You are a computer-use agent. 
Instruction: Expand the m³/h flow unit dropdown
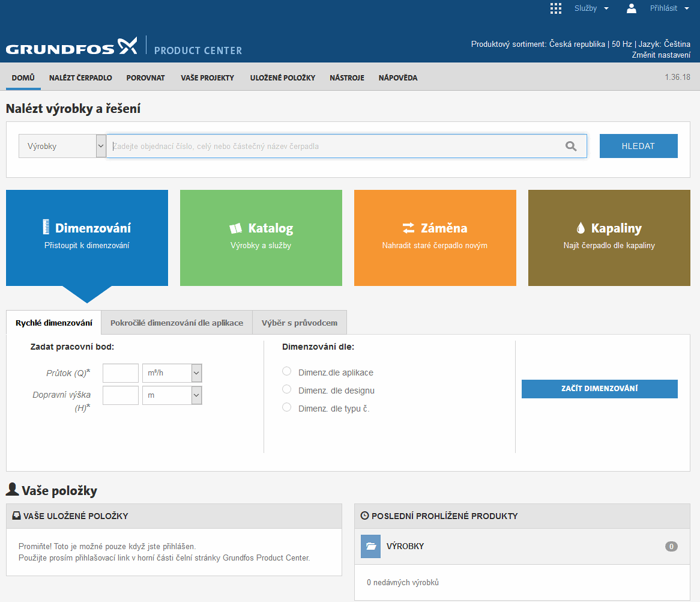tap(172, 373)
